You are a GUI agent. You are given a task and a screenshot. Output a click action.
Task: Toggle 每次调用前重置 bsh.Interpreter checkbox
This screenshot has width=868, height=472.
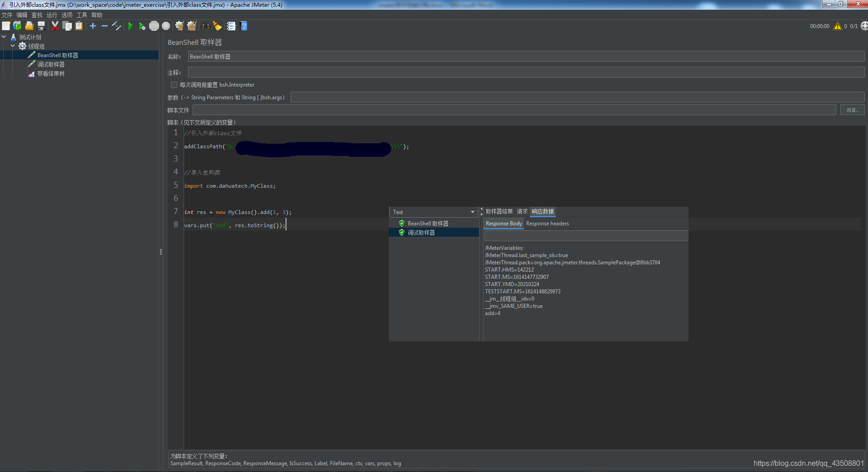pyautogui.click(x=174, y=85)
